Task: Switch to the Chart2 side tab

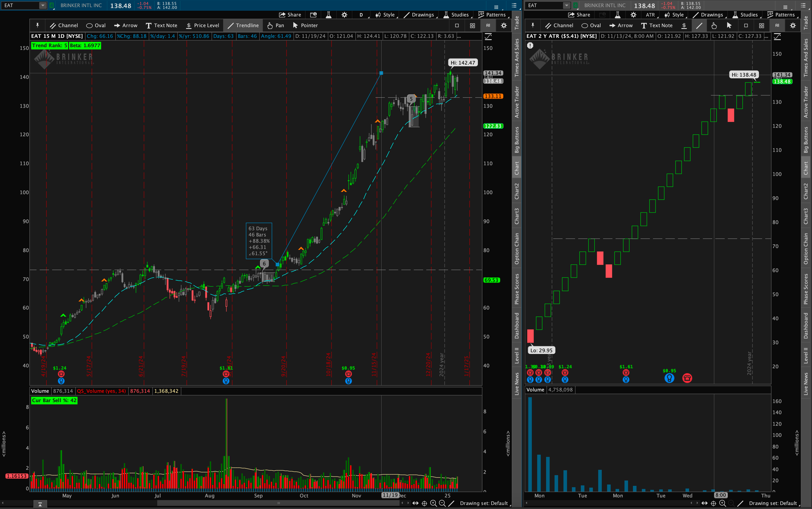Action: [517, 191]
